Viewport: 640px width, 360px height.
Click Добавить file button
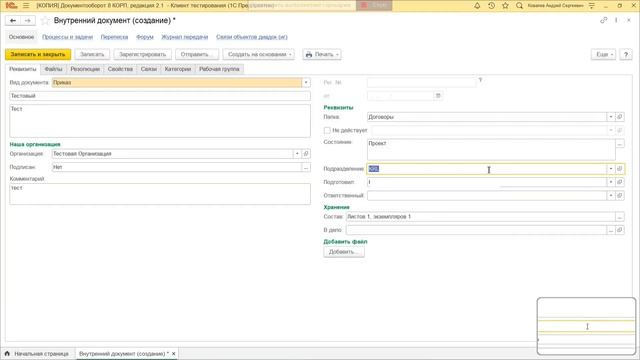coord(344,252)
